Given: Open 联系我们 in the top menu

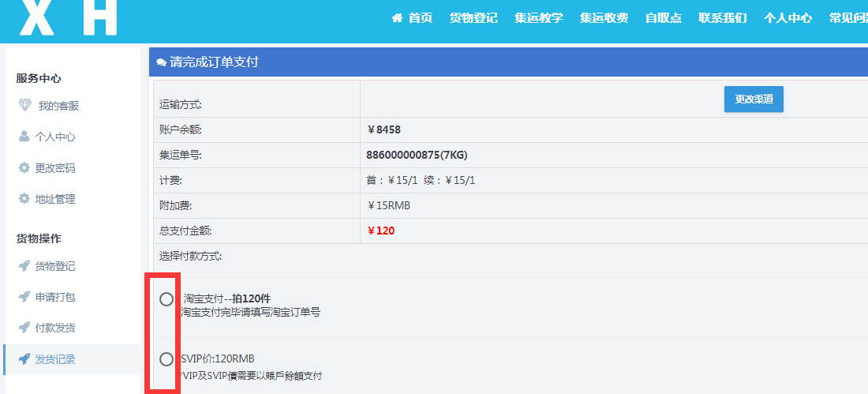Looking at the screenshot, I should tap(723, 18).
